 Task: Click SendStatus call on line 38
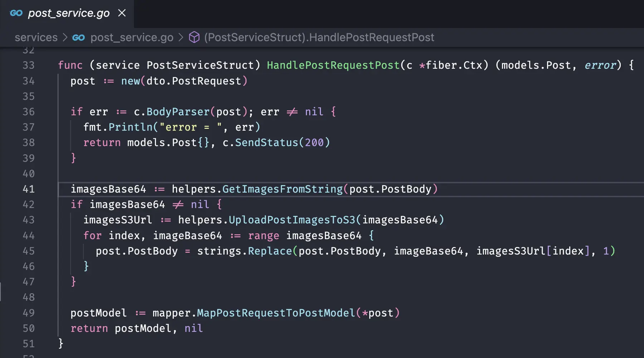click(267, 142)
